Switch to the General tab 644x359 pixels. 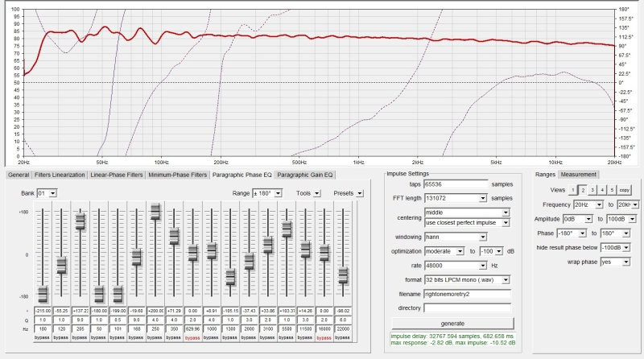[x=19, y=174]
